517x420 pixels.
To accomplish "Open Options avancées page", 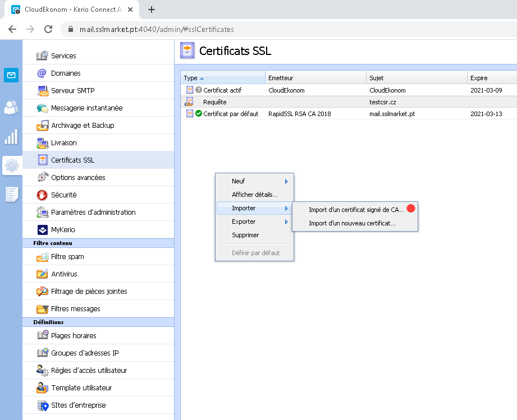I will (x=98, y=178).
